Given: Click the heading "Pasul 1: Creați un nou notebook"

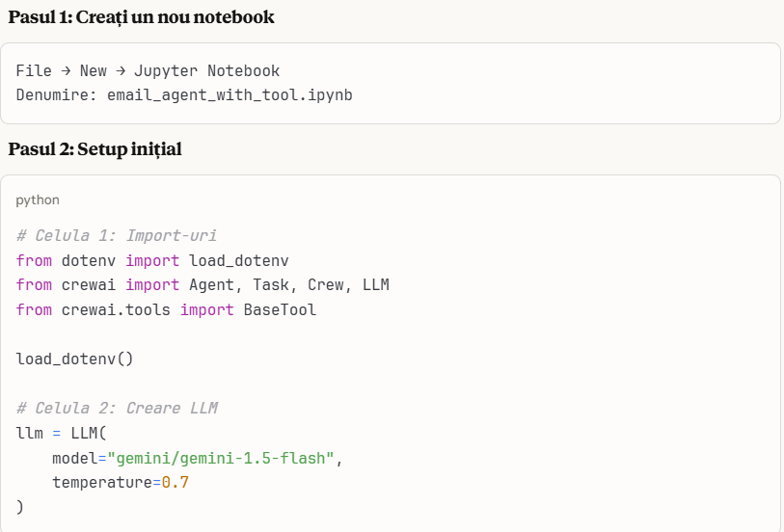Looking at the screenshot, I should 141,17.
